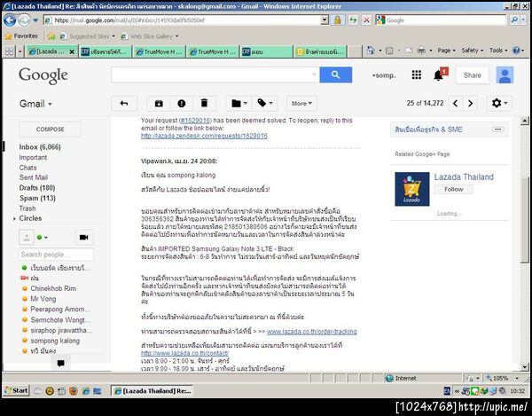532x416 pixels.
Task: Open the lazada.zendesk.com request link
Action: coord(204,136)
